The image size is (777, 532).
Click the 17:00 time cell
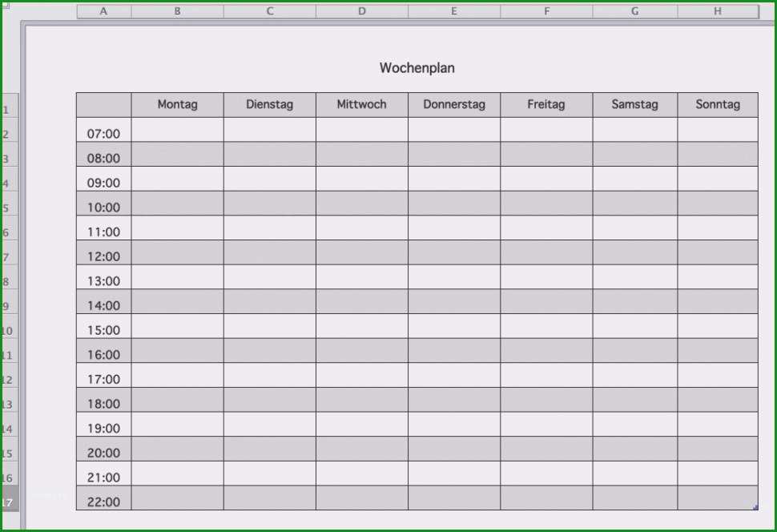[103, 375]
